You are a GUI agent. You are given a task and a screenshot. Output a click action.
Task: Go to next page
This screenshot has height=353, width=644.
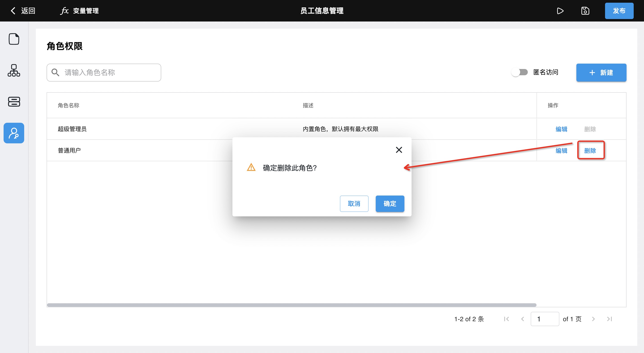click(593, 319)
